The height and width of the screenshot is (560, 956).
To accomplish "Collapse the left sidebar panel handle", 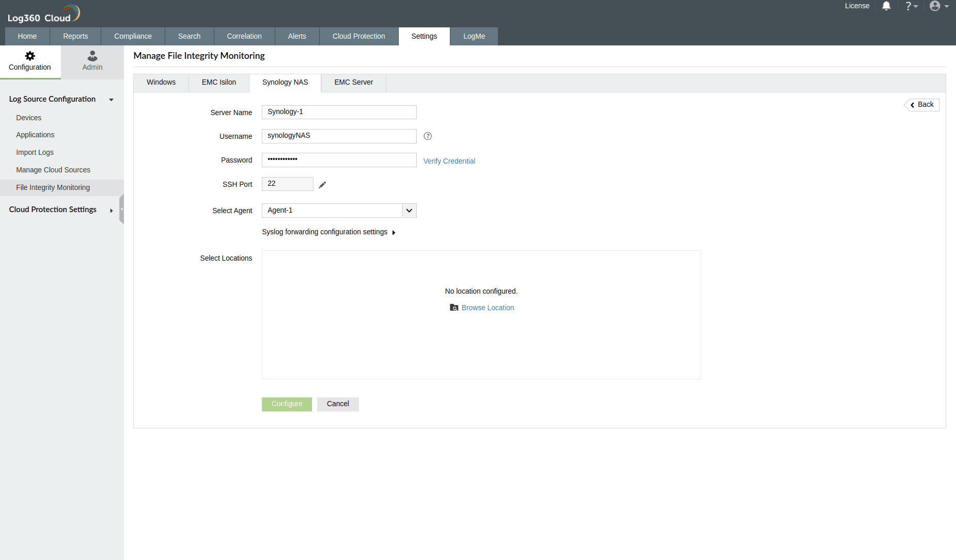I will [x=121, y=209].
